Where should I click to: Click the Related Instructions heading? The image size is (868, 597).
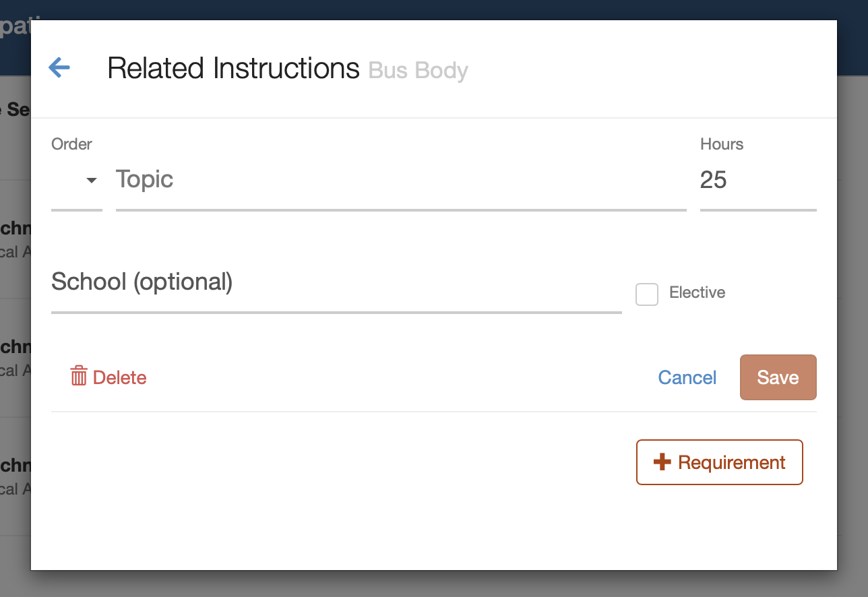[x=233, y=69]
